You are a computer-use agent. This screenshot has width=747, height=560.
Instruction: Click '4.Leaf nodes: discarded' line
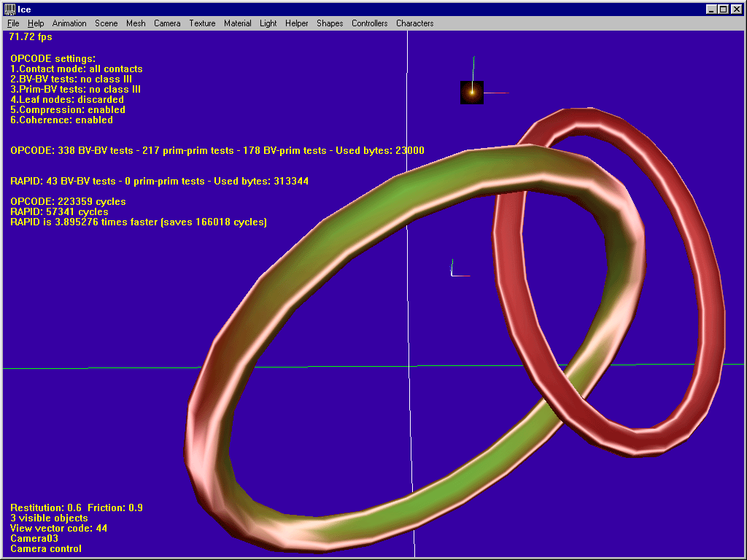coord(67,99)
